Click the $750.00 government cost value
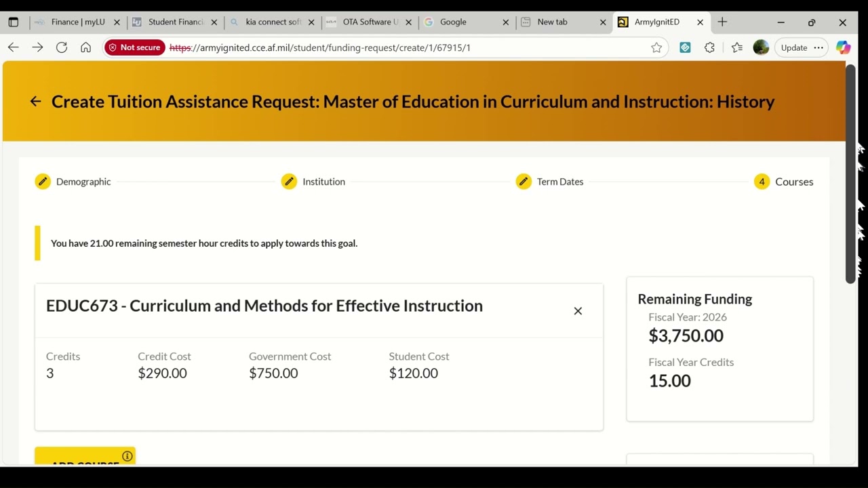The image size is (868, 488). tap(273, 373)
